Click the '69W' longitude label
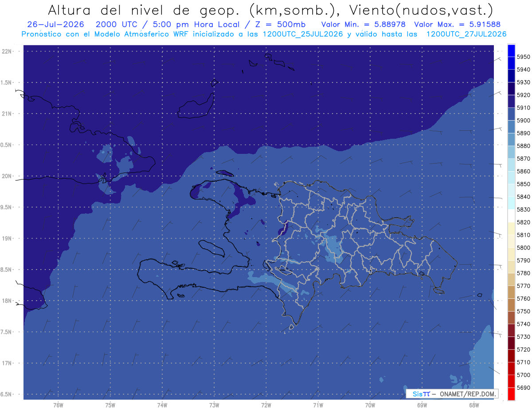Image resolution: width=532 pixels, height=411 pixels. click(x=422, y=405)
